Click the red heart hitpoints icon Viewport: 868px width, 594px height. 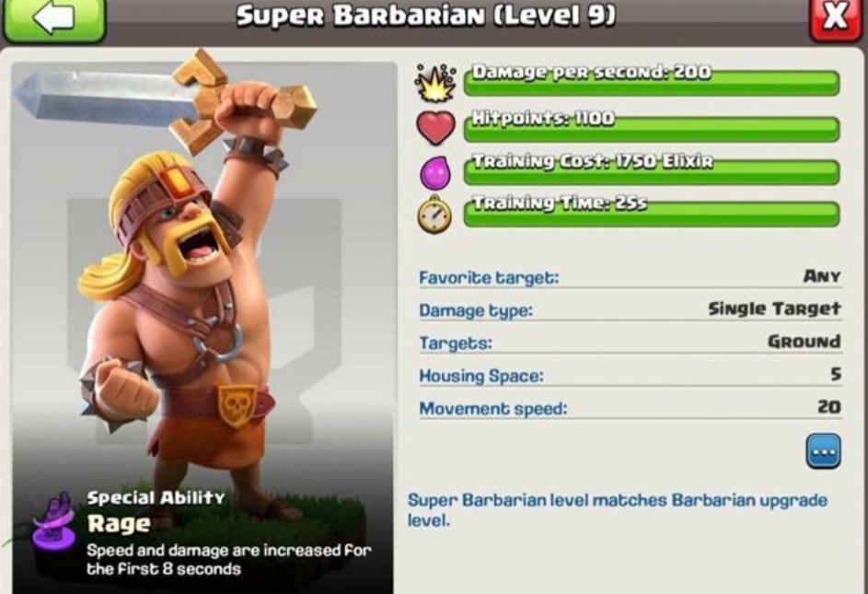[x=435, y=127]
